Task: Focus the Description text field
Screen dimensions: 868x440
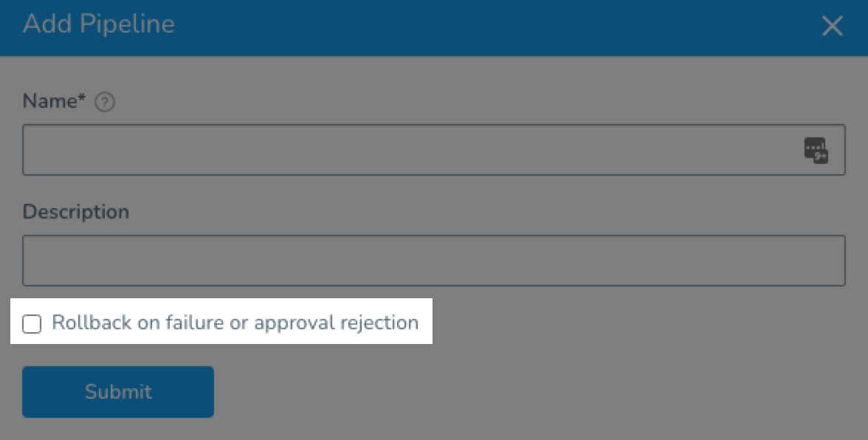Action: (x=433, y=261)
